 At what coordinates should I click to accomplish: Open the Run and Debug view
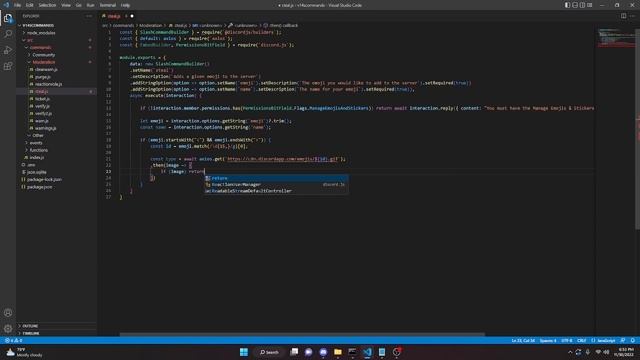pyautogui.click(x=8, y=50)
